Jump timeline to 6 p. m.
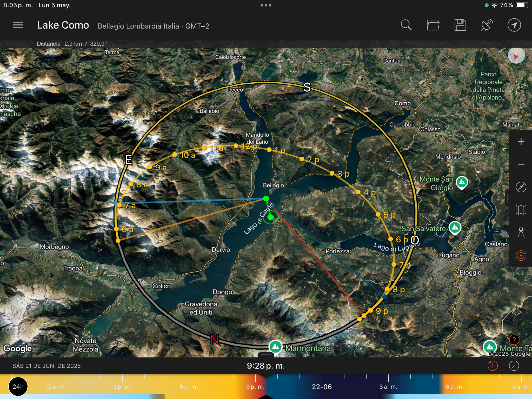The image size is (532, 399). pyautogui.click(x=189, y=387)
